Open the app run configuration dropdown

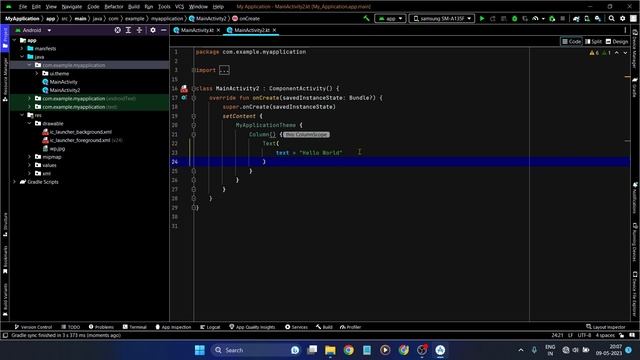390,18
